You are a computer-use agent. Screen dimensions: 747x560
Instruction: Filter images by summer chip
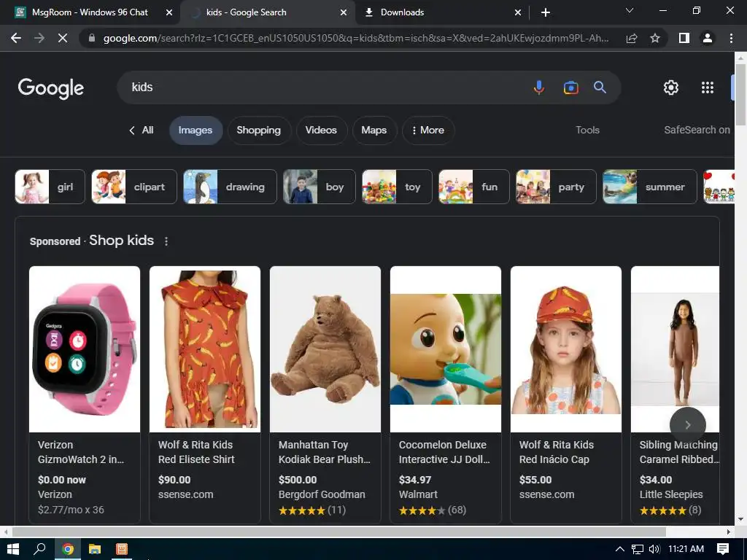pos(650,187)
